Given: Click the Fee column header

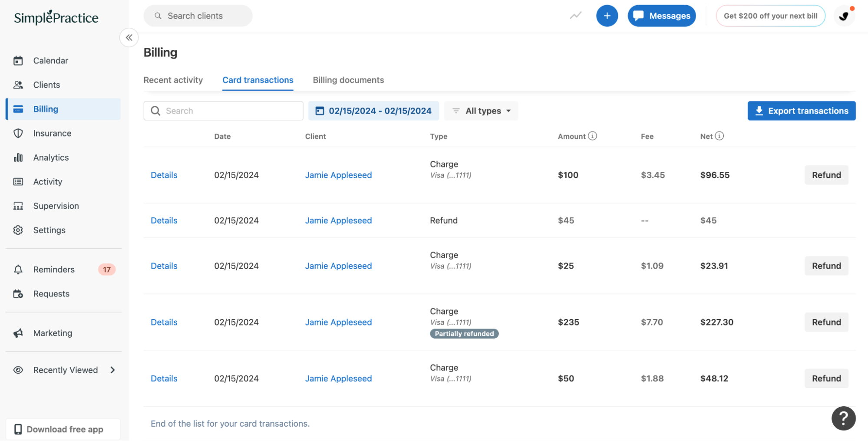Looking at the screenshot, I should (647, 137).
